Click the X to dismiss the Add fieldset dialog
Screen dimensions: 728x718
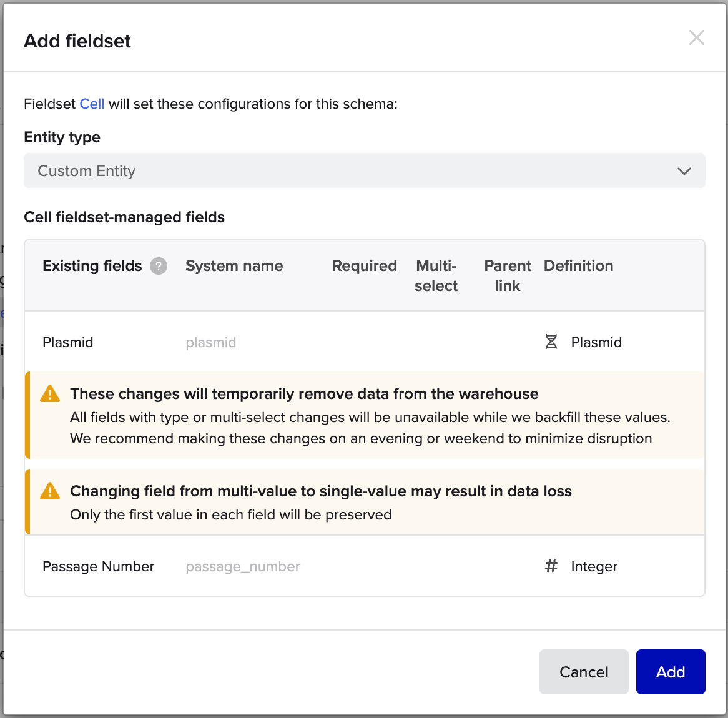click(x=697, y=37)
